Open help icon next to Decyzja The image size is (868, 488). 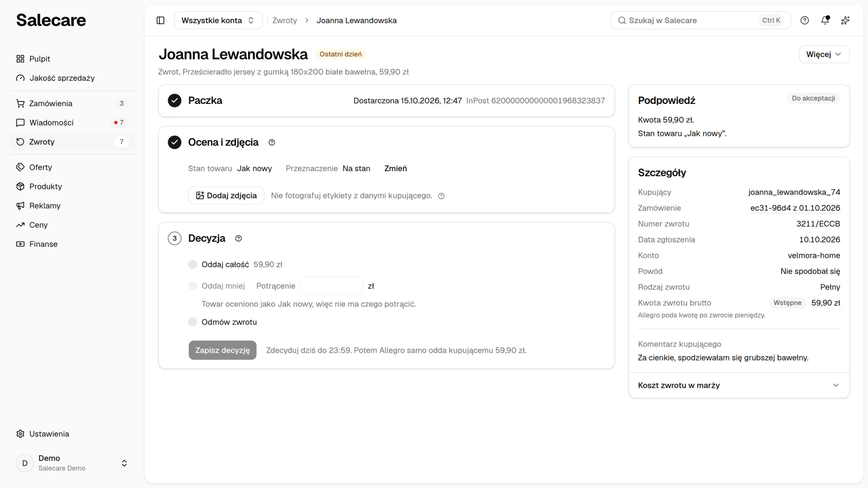tap(239, 239)
